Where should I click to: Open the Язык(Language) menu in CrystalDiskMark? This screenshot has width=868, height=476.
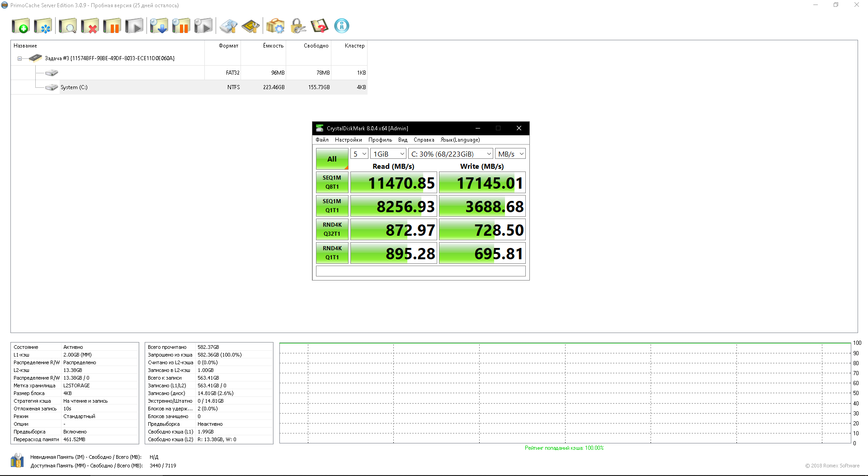[460, 140]
